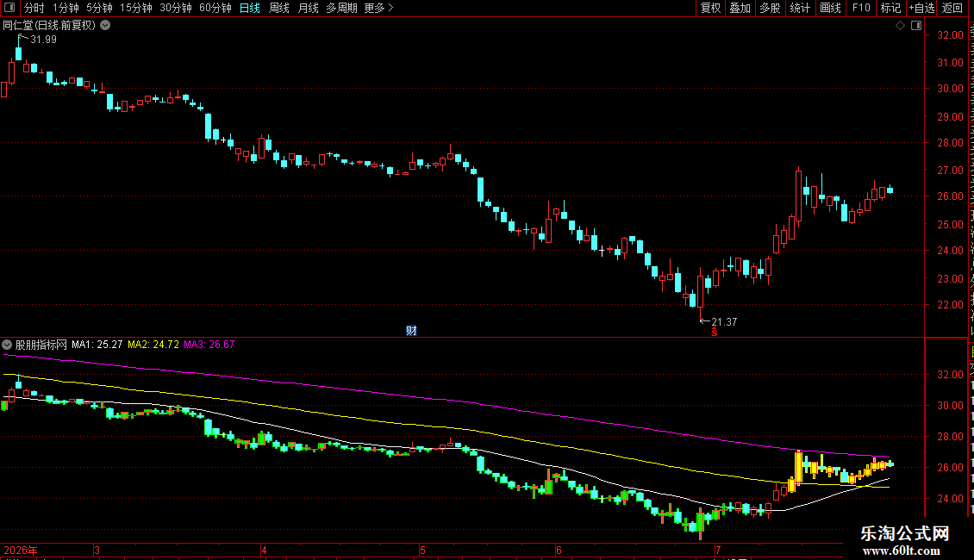Screen dimensions: 974x560
Task: Toggle the panel layout icon in chart corner
Action: pos(916,26)
